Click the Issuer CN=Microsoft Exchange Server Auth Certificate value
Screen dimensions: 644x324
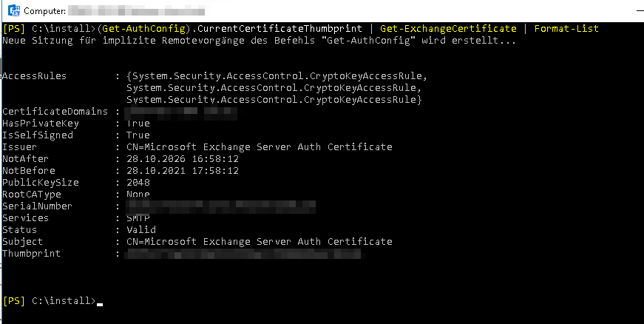point(260,147)
